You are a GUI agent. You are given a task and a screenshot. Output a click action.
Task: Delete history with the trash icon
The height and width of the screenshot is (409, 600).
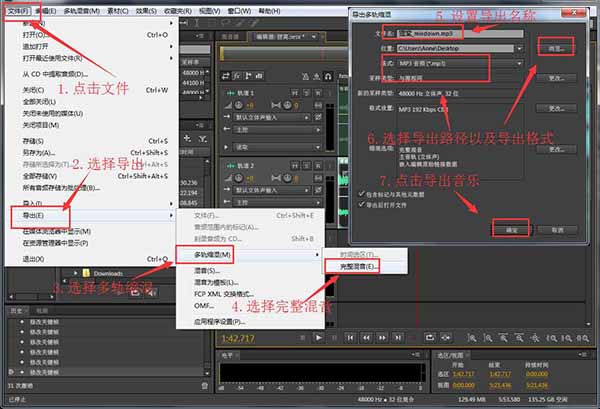pos(205,386)
